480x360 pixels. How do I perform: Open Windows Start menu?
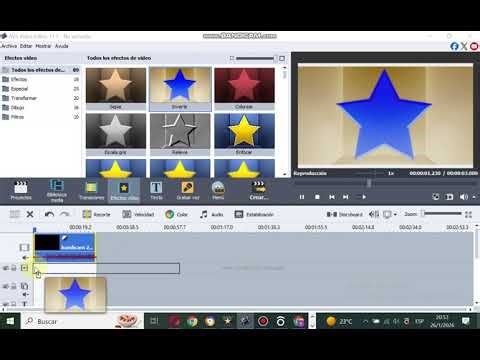pyautogui.click(x=10, y=321)
